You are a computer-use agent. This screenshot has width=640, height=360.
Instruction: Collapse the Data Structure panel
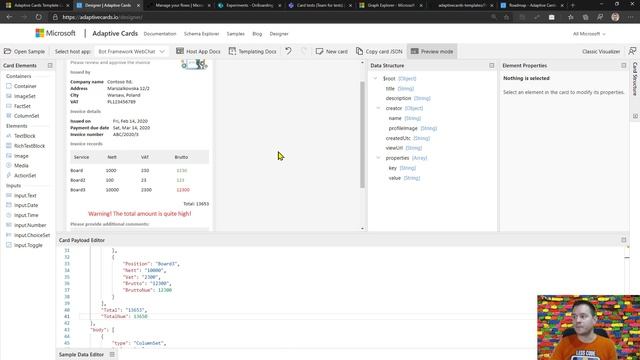491,65
